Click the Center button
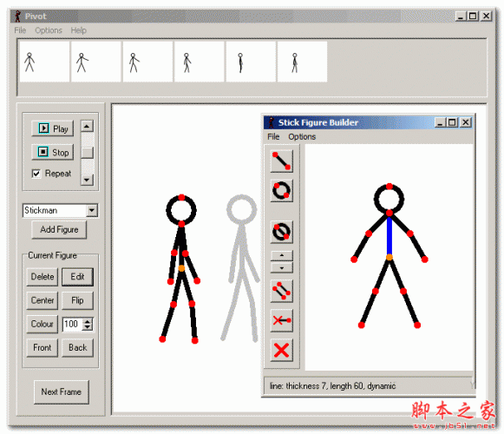 coord(43,300)
